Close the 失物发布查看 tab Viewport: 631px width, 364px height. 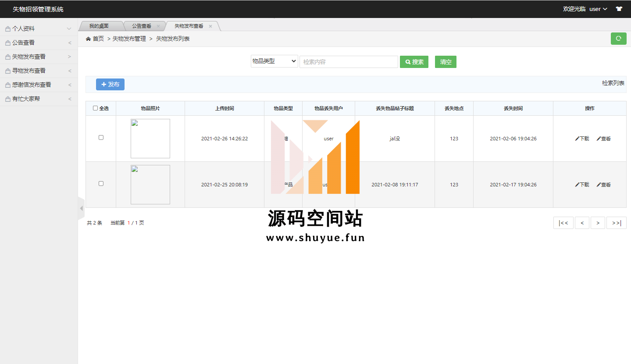210,26
